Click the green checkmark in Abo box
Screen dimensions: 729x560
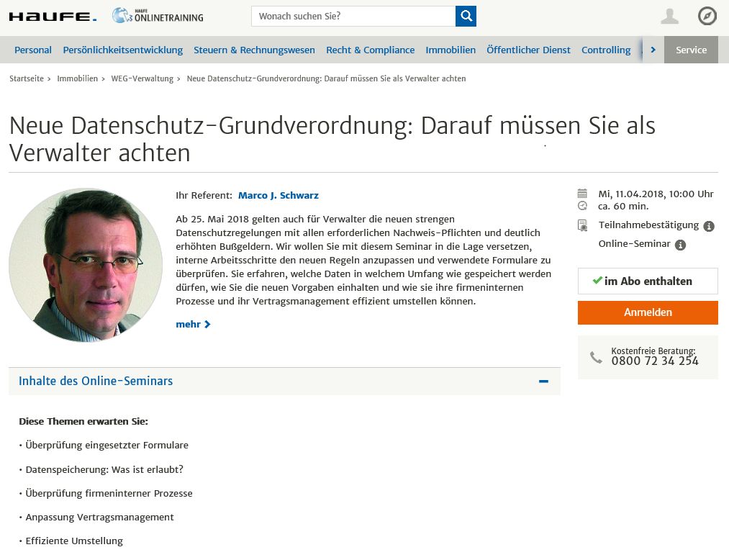[x=597, y=281]
